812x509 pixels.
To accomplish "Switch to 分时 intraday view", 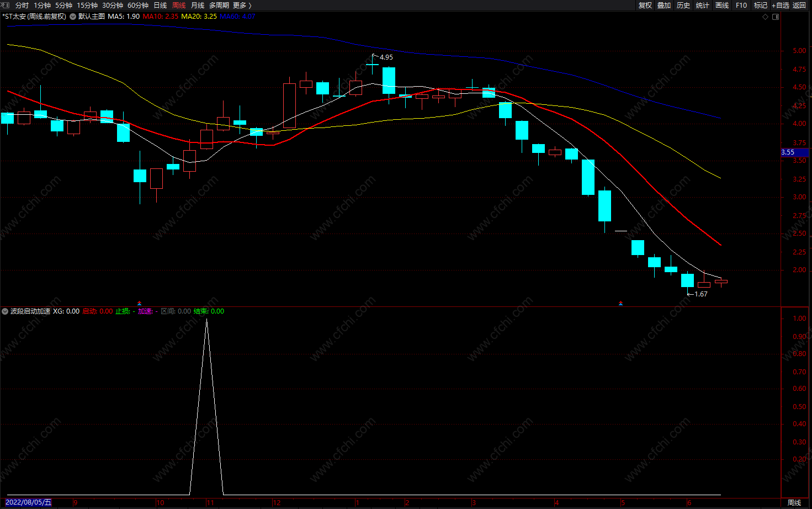I will pos(22,5).
